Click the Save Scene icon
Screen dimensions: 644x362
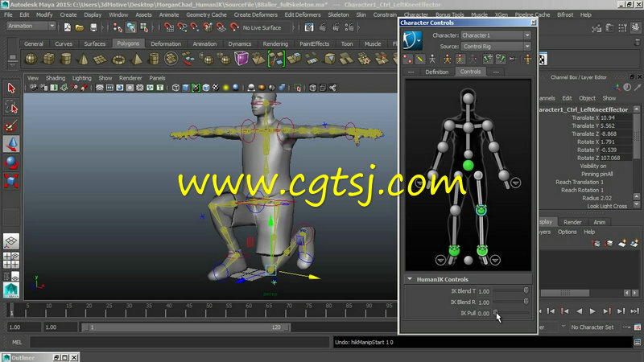click(93, 27)
